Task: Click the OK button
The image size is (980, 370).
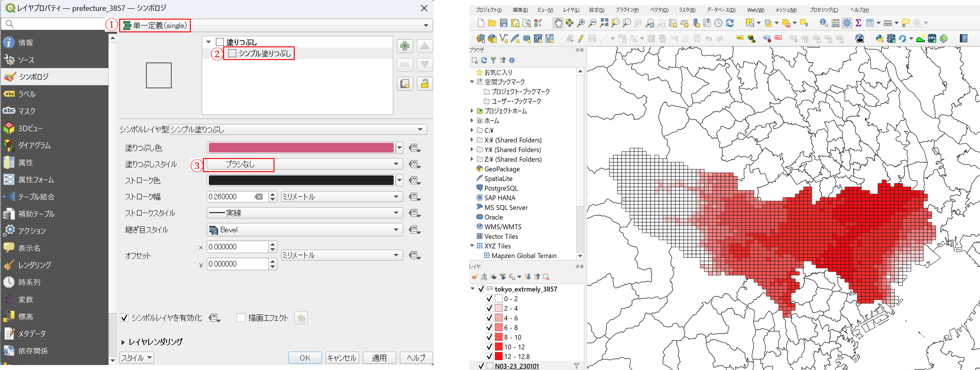Action: pyautogui.click(x=305, y=358)
